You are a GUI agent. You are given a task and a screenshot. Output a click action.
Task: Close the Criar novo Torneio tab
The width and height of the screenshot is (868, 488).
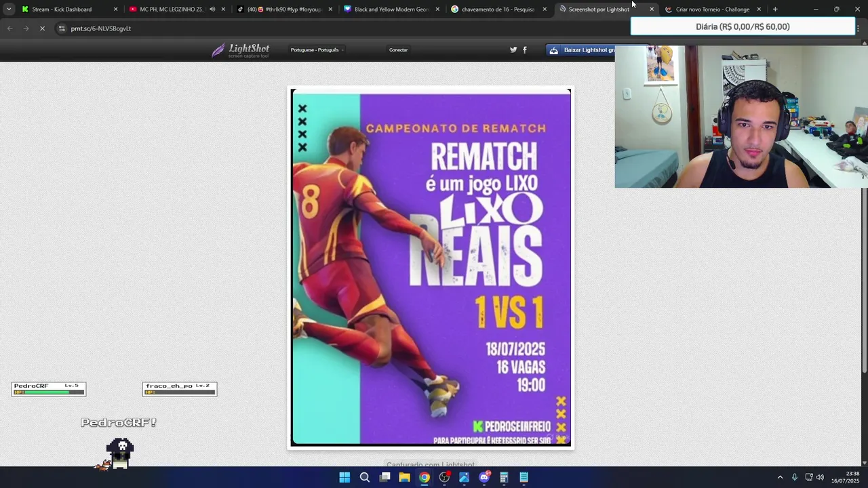pyautogui.click(x=759, y=9)
